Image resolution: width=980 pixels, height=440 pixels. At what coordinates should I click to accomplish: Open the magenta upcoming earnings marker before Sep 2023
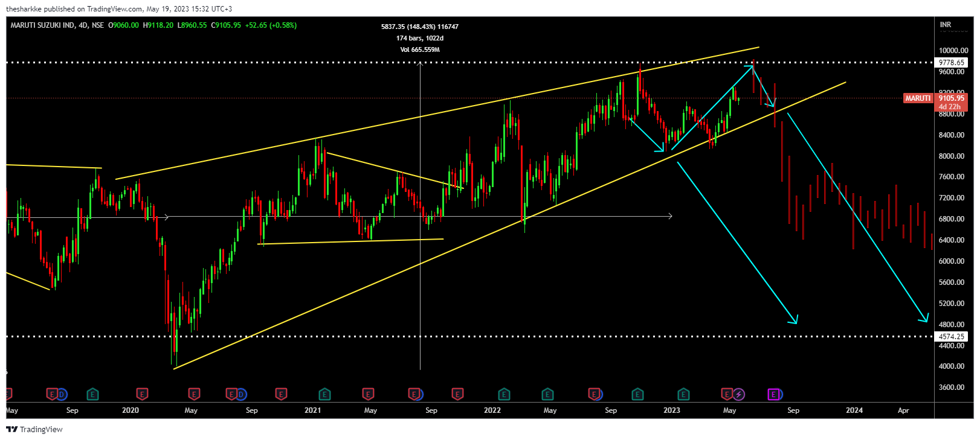tap(773, 394)
